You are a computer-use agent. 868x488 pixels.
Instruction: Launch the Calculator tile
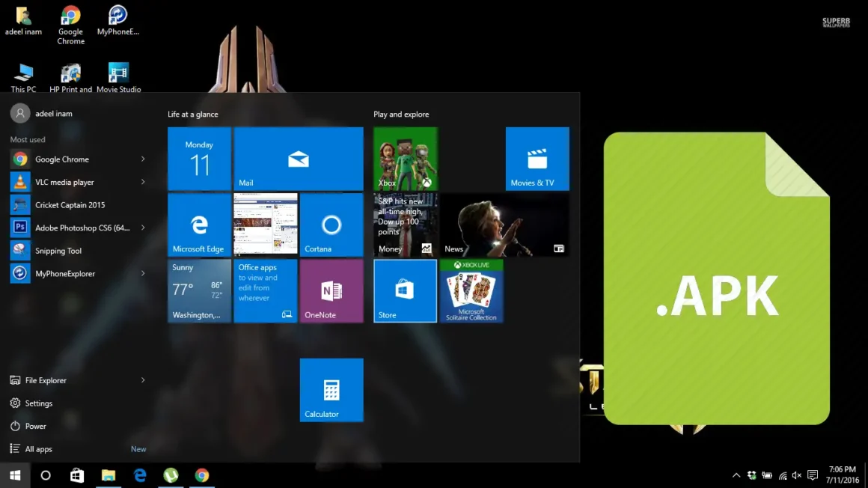(331, 390)
